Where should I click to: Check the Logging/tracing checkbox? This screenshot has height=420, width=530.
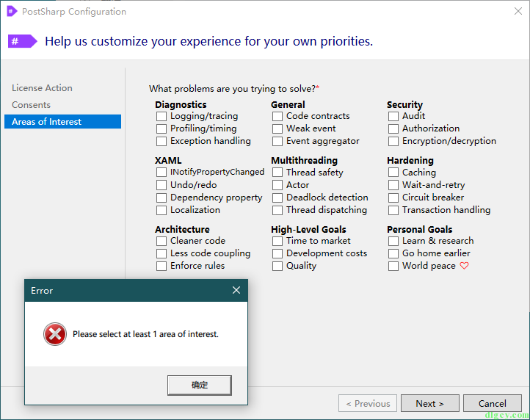coord(161,116)
